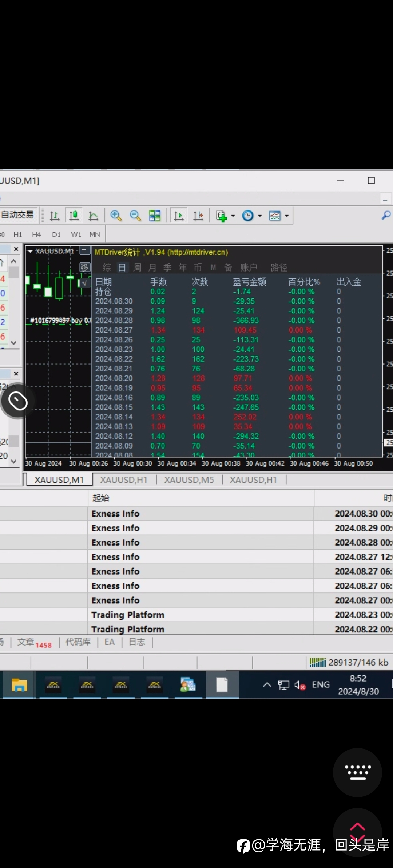This screenshot has height=868, width=393.
Task: Open the EA terminal tab
Action: tap(110, 642)
